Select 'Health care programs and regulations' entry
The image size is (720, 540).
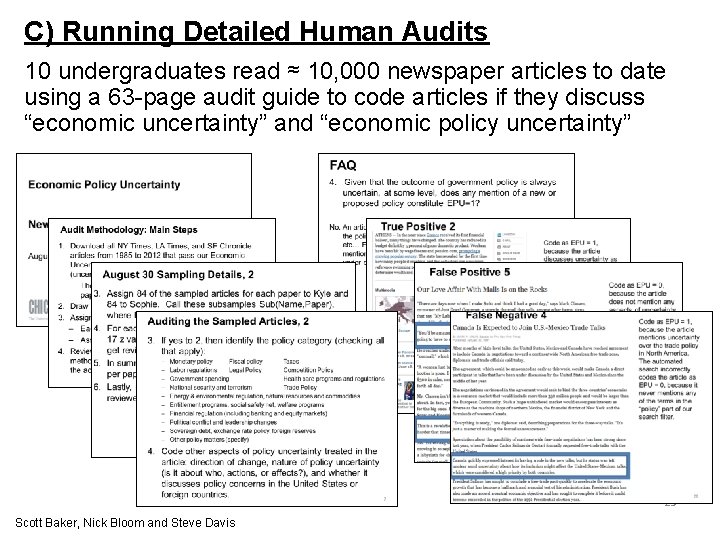tap(334, 379)
